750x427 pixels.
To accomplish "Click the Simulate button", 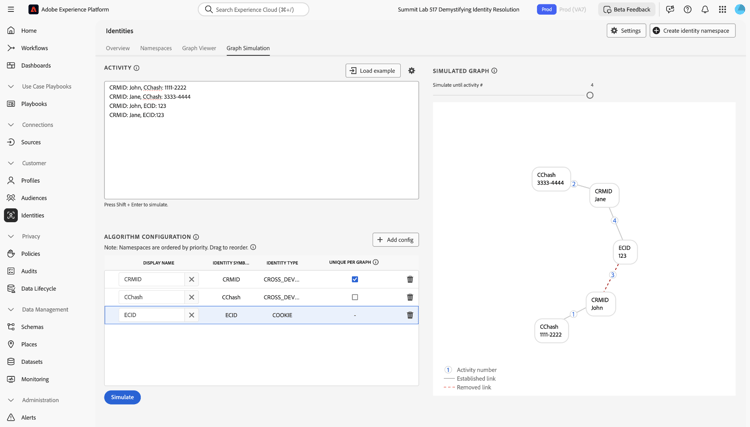I will (122, 397).
